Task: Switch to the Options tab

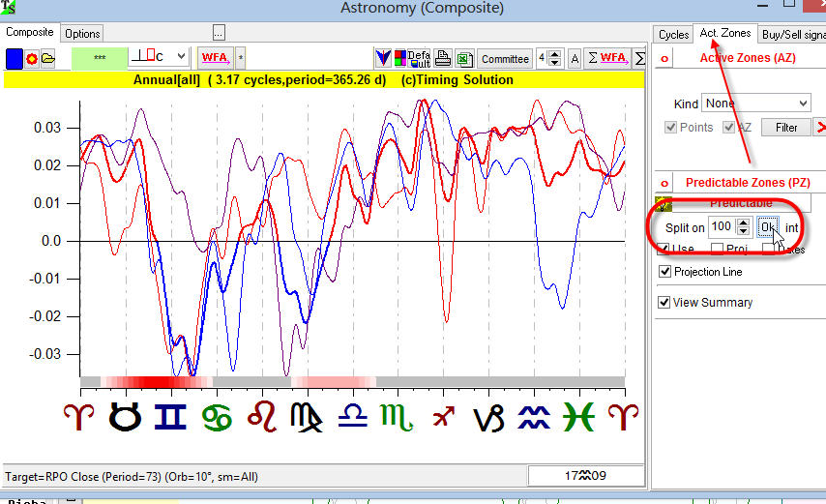Action: [83, 34]
